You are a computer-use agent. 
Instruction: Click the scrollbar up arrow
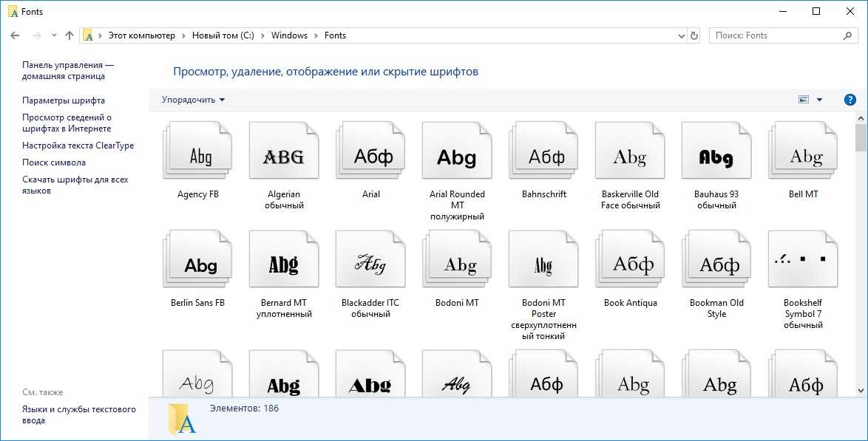[x=861, y=118]
